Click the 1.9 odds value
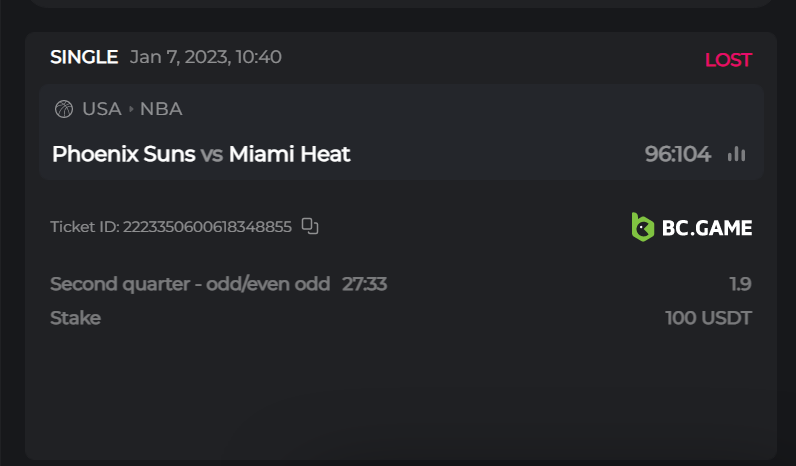 pyautogui.click(x=740, y=284)
